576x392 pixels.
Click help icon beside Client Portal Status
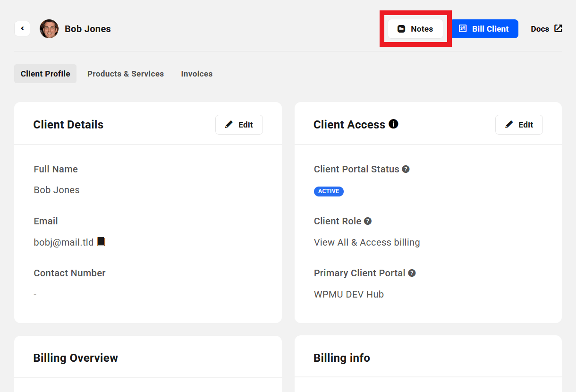coord(406,169)
